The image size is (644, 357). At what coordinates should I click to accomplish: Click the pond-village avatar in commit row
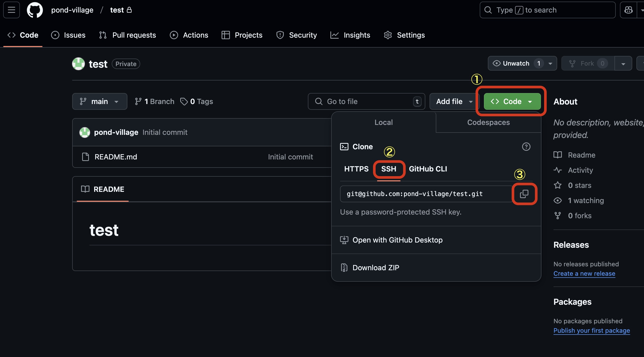coord(84,132)
